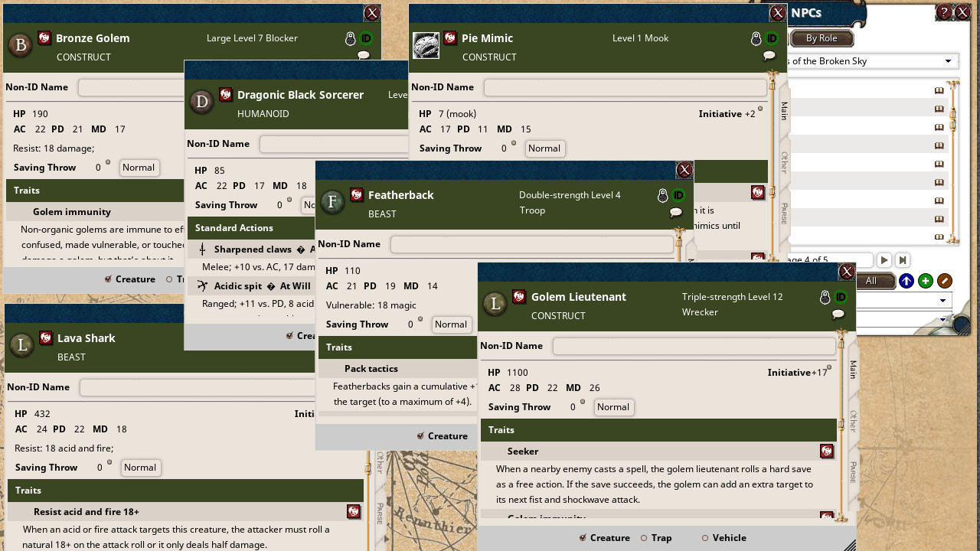Image resolution: width=980 pixels, height=551 pixels.
Task: Open the help question mark on NPCs window
Action: click(x=942, y=12)
